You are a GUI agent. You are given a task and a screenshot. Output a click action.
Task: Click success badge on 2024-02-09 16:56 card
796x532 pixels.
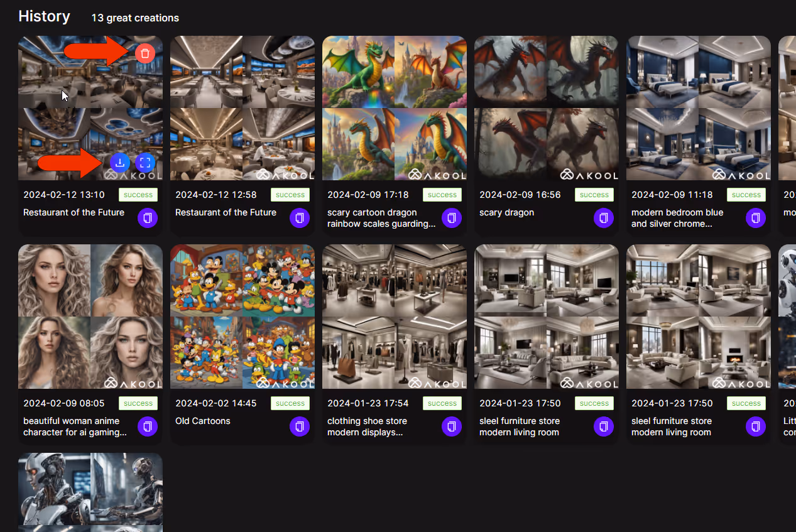[x=594, y=195]
